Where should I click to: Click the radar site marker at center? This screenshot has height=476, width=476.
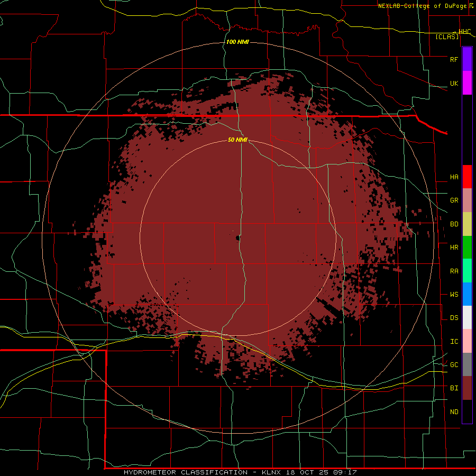click(238, 239)
